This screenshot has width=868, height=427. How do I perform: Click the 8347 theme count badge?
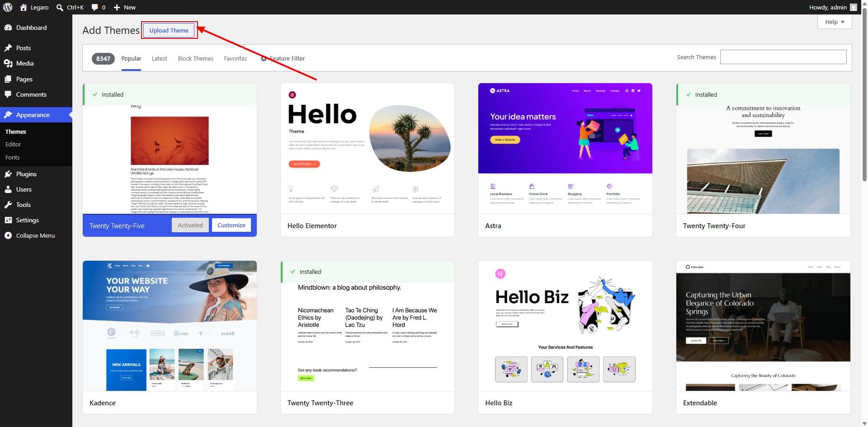pos(103,59)
